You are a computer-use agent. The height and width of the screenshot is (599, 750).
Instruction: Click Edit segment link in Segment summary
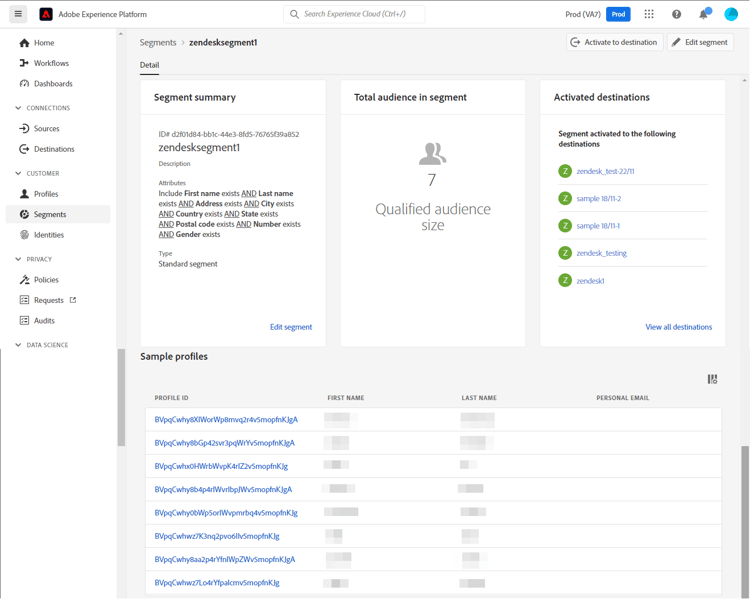pyautogui.click(x=291, y=327)
